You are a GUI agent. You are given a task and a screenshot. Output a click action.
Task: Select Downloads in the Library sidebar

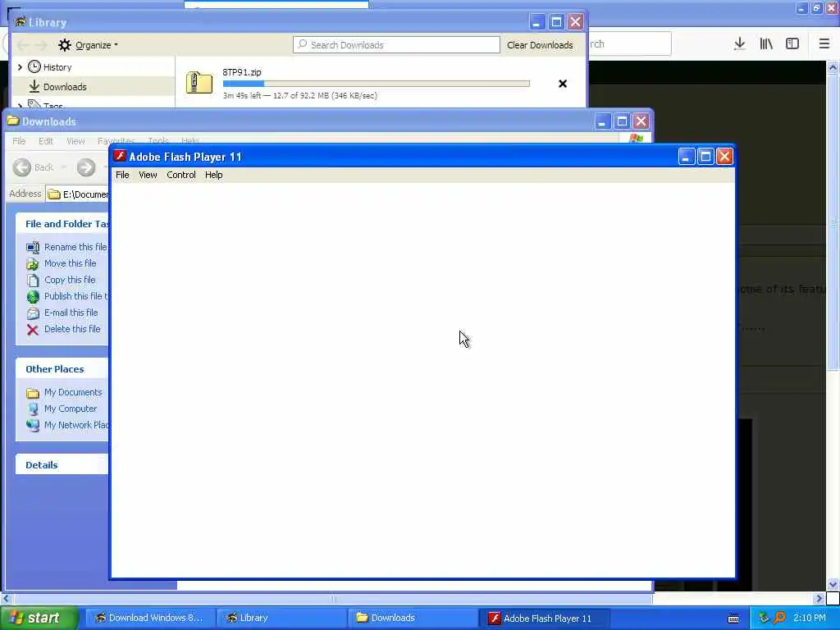65,87
